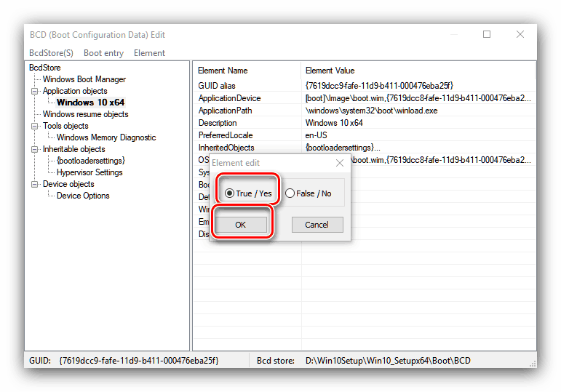Select Device objects tree label
Viewport: 561px width, 392px height.
pyautogui.click(x=68, y=184)
